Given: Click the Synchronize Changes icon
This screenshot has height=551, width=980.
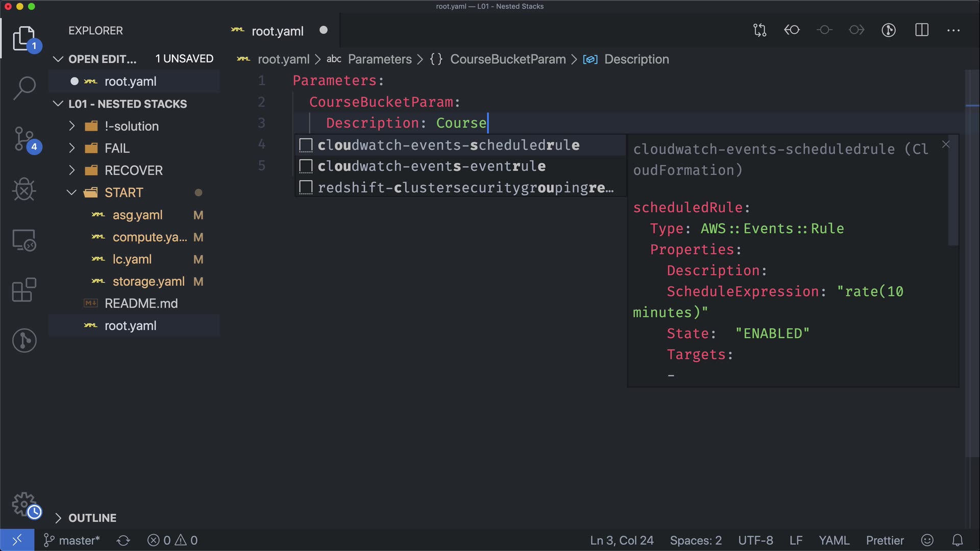Looking at the screenshot, I should click(x=123, y=540).
